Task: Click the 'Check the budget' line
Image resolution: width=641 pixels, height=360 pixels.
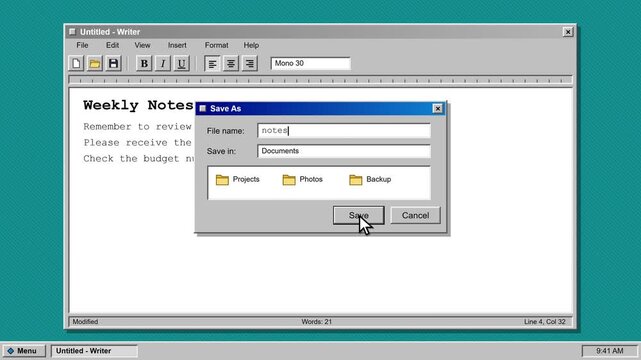Action: click(x=139, y=159)
